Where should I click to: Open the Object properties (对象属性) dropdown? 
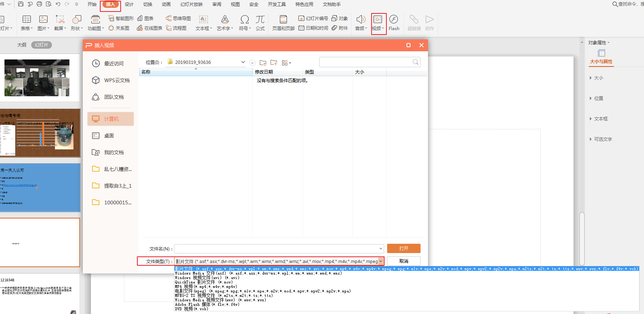pos(599,43)
